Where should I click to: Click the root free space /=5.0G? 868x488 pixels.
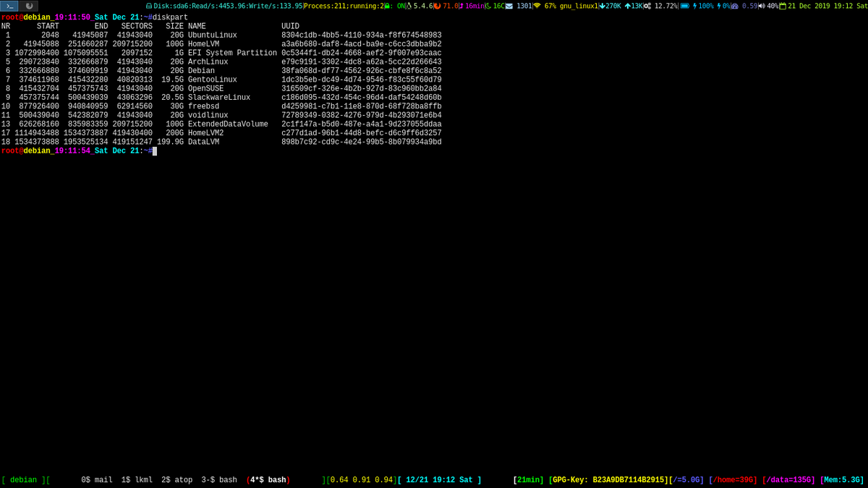[x=686, y=480]
